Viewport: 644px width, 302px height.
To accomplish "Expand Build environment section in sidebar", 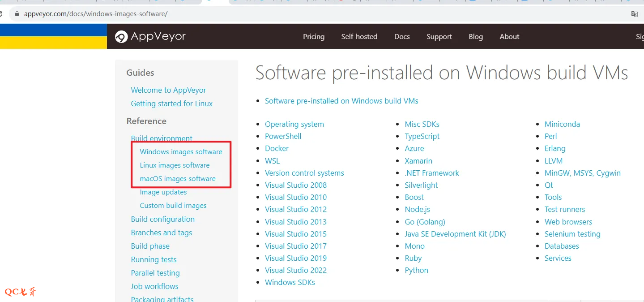I will coord(161,138).
